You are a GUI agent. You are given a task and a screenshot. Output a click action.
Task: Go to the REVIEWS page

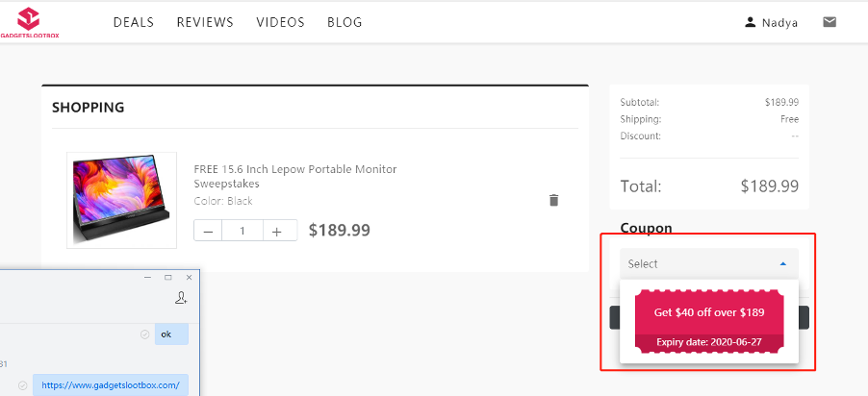point(205,22)
